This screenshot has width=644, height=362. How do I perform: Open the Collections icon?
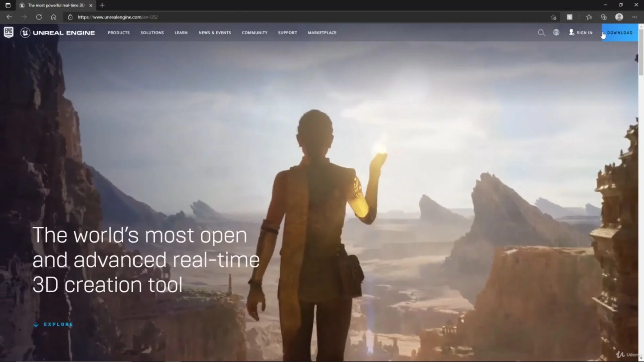point(604,17)
